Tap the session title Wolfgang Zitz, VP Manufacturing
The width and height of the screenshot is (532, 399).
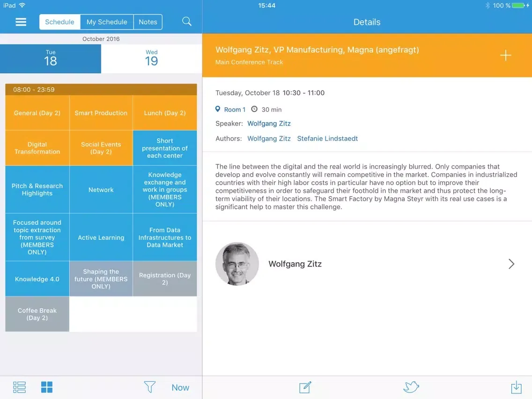coord(317,50)
